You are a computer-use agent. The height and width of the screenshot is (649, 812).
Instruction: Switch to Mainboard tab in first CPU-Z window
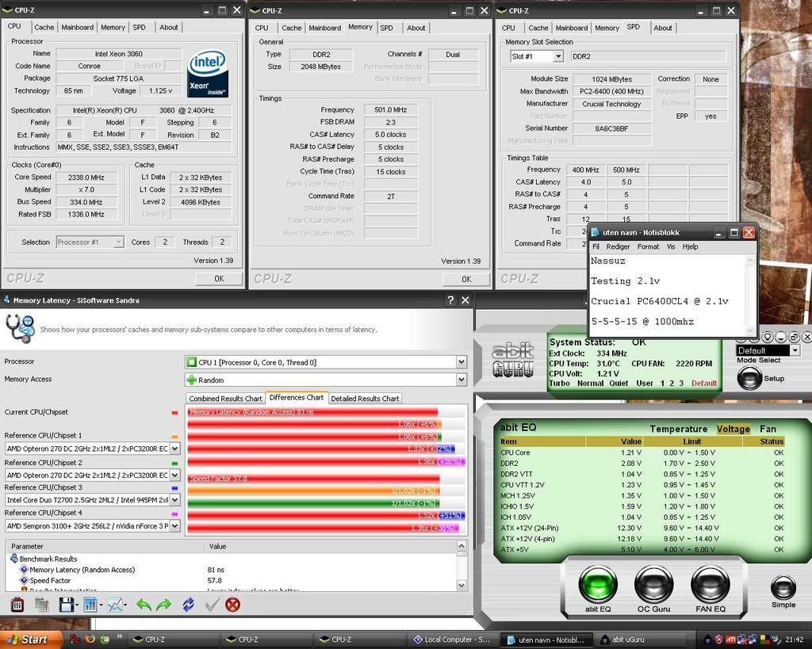tap(78, 28)
